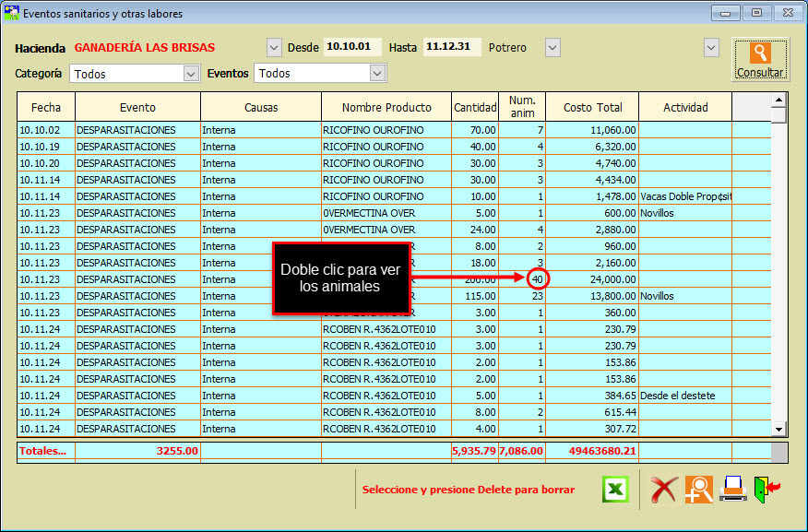Minimize the Eventos sanitarios window
The width and height of the screenshot is (808, 532).
pyautogui.click(x=727, y=13)
